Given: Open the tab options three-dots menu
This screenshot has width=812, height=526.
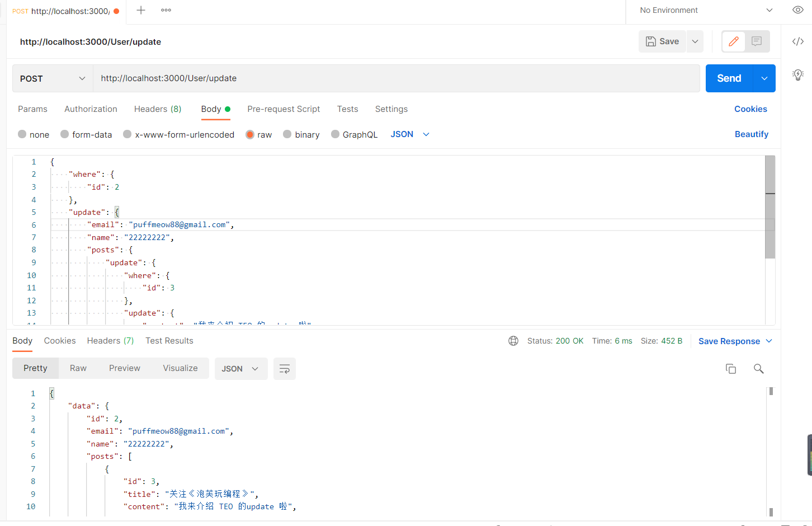Looking at the screenshot, I should (166, 10).
